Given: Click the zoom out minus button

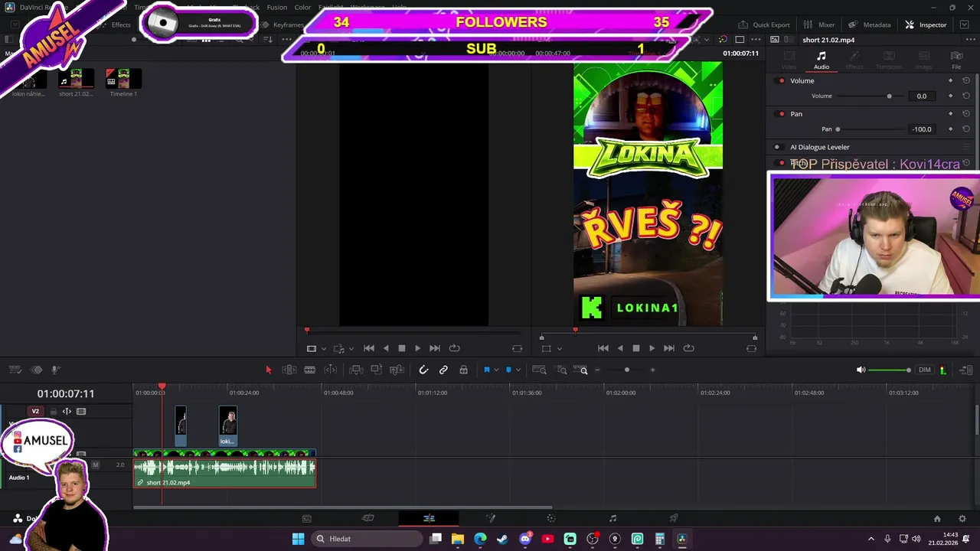Looking at the screenshot, I should (597, 370).
